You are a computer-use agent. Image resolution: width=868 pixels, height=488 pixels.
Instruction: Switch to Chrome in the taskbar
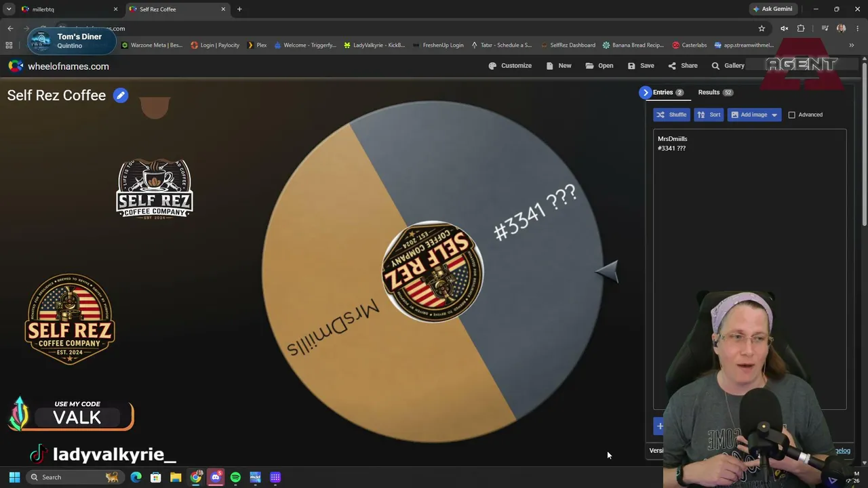196,477
